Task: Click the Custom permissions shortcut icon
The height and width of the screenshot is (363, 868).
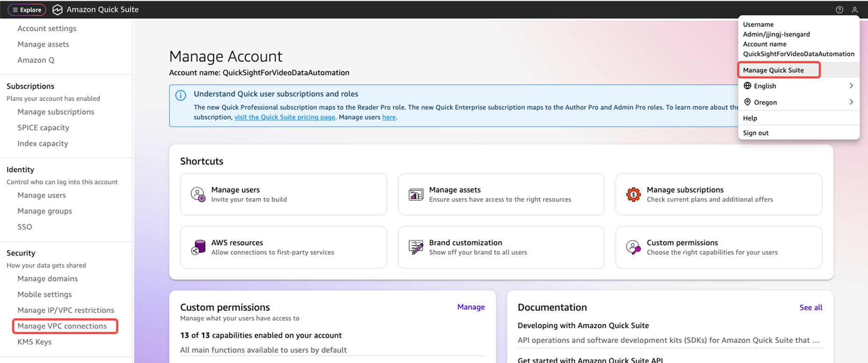Action: click(x=633, y=247)
